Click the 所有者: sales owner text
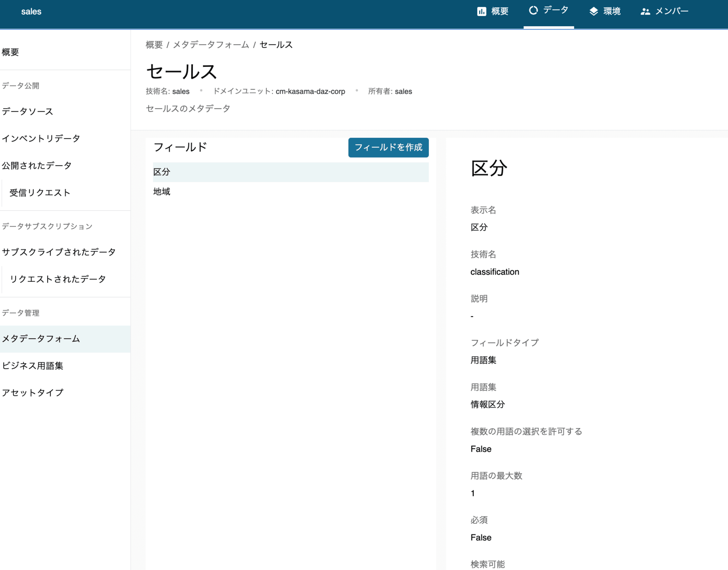This screenshot has width=728, height=570. [x=390, y=92]
